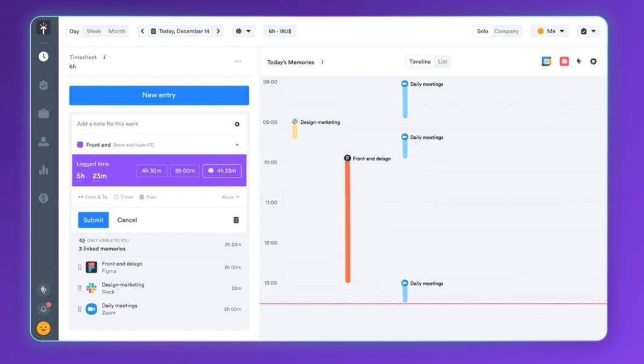Switch to the Week tab

93,31
